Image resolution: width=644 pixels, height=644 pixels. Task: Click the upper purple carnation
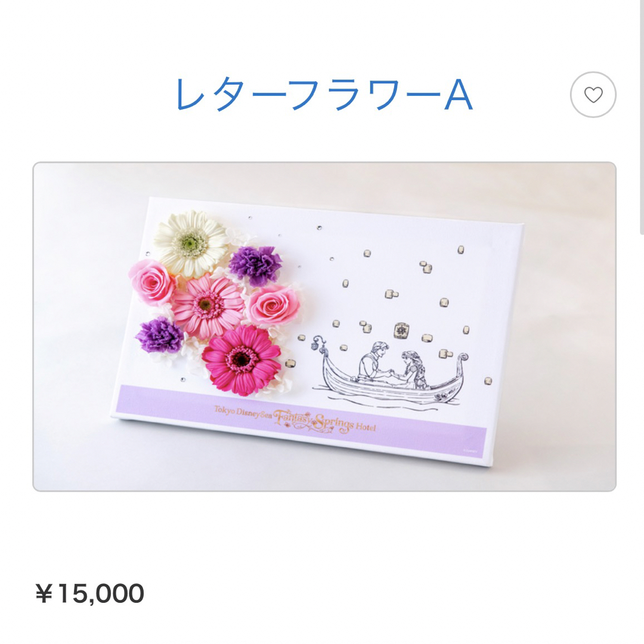click(255, 265)
